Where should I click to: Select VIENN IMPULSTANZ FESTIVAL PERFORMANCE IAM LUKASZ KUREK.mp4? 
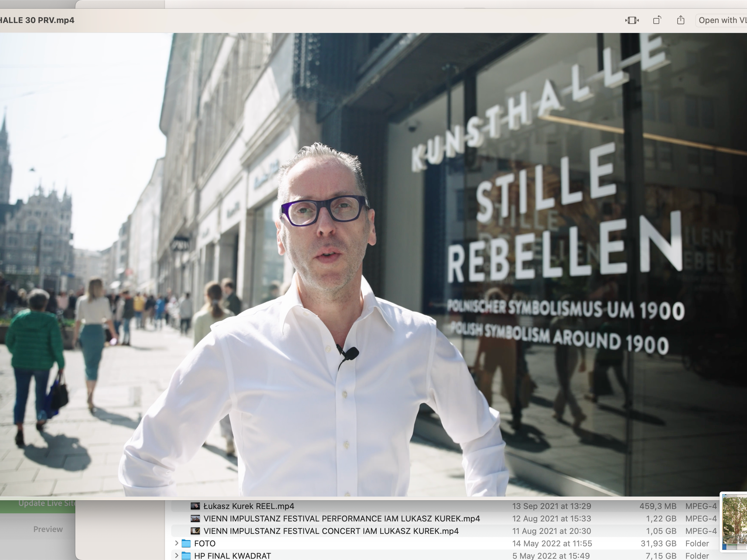tap(341, 519)
